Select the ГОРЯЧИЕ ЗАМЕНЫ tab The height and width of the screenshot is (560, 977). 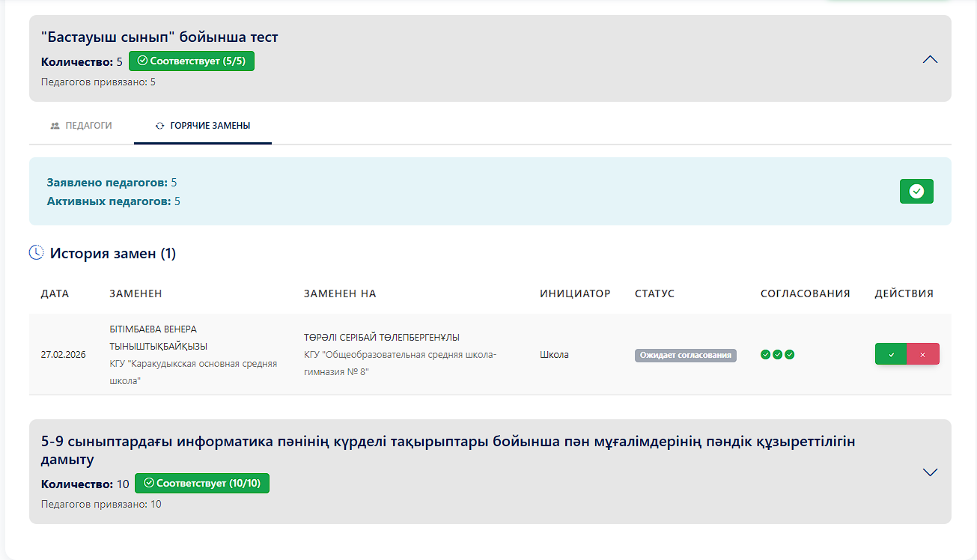pyautogui.click(x=202, y=127)
